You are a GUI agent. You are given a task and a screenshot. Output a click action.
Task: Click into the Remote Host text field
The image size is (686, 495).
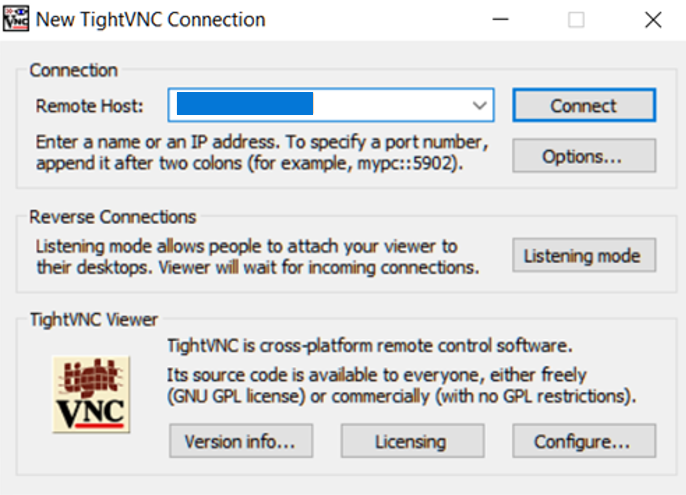318,104
